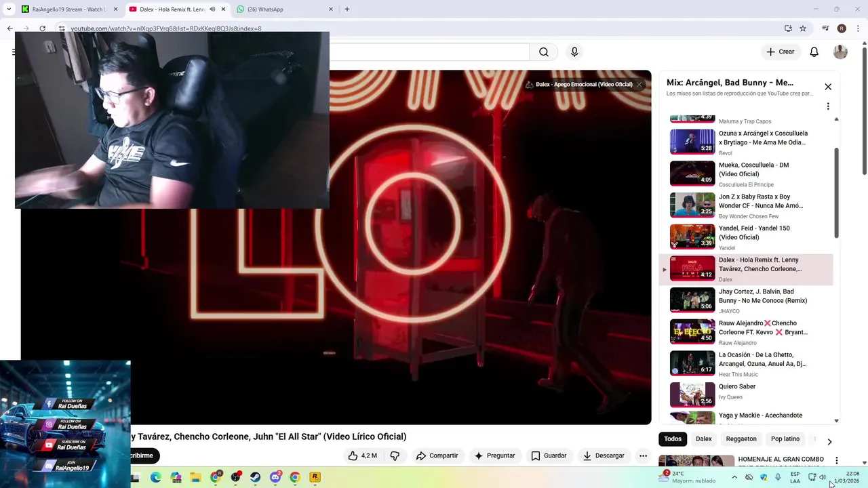
Task: Click the YouTube search magnifier button
Action: coord(544,52)
